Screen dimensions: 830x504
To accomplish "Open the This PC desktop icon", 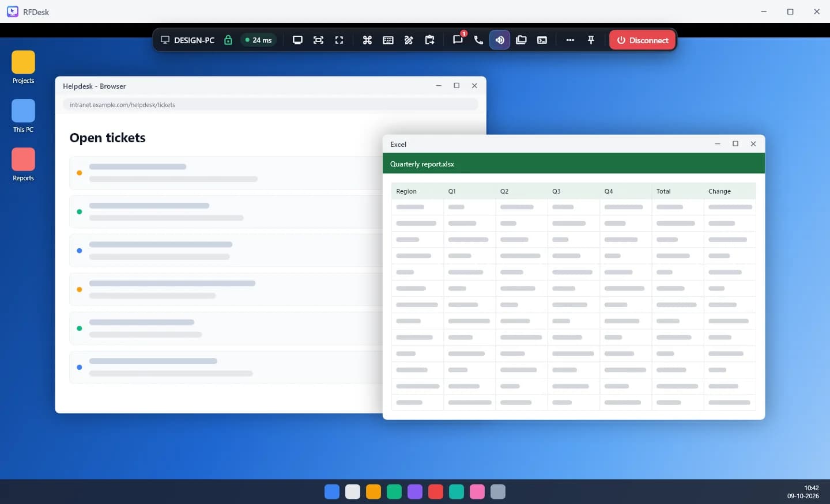I will pos(23,116).
